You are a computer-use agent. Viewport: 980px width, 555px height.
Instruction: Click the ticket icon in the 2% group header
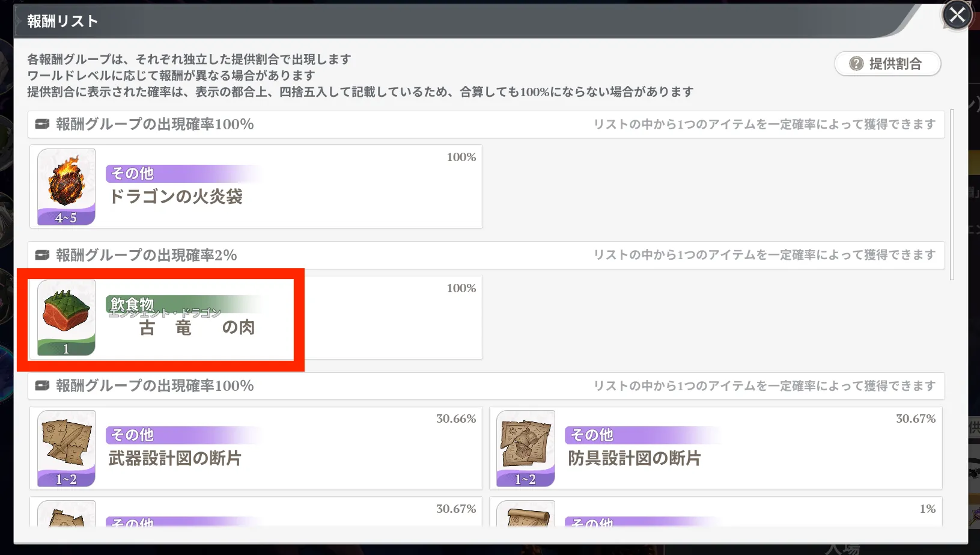pyautogui.click(x=42, y=256)
